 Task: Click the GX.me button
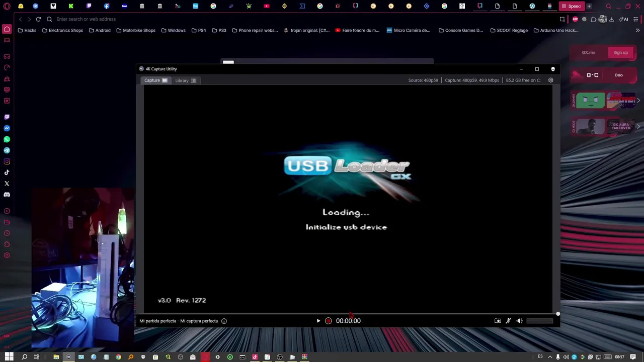(x=588, y=52)
